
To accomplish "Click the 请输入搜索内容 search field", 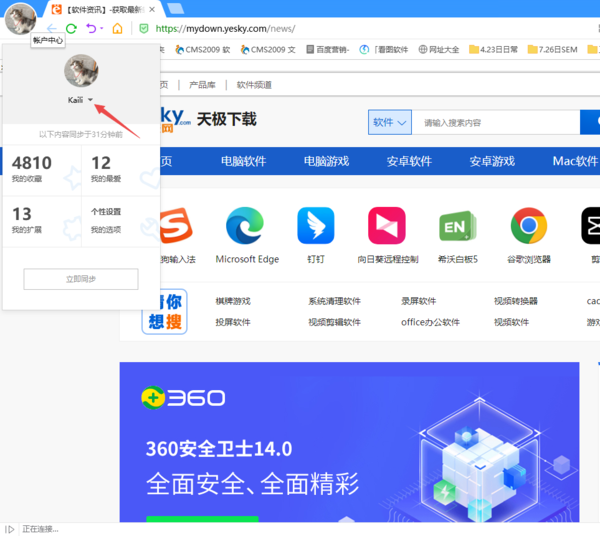I will [x=496, y=122].
